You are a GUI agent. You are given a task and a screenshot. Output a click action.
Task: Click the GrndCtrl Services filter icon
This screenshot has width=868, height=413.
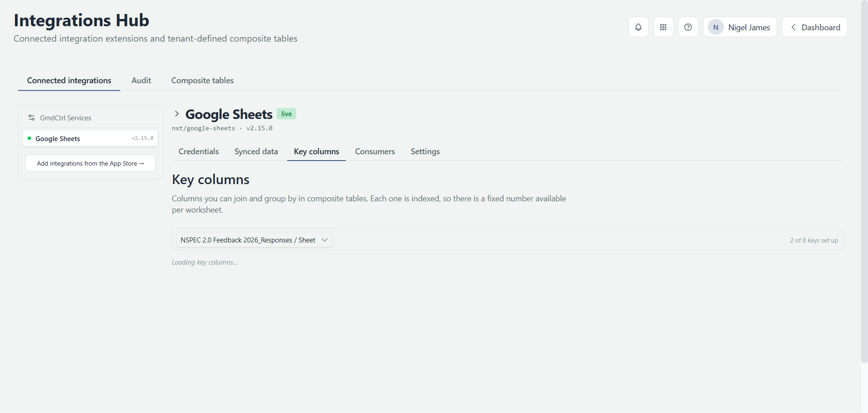pos(32,118)
